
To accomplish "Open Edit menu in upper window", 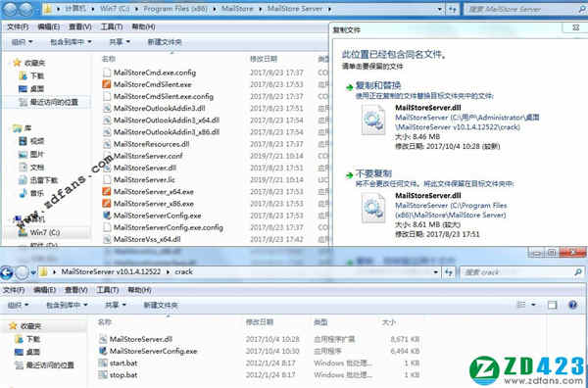I will click(48, 27).
